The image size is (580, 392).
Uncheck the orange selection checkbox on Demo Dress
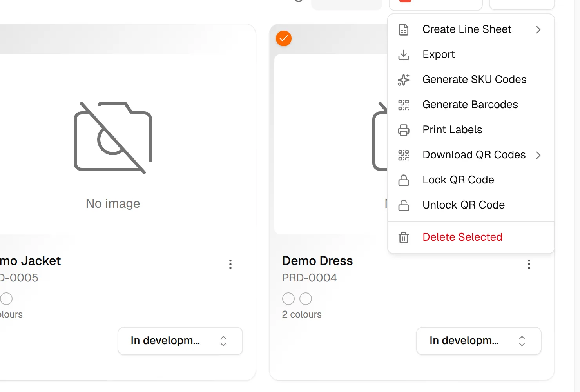pos(284,38)
